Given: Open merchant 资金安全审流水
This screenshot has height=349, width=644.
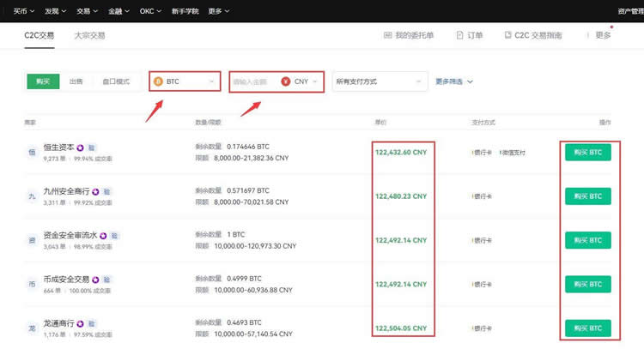Looking at the screenshot, I should 70,235.
